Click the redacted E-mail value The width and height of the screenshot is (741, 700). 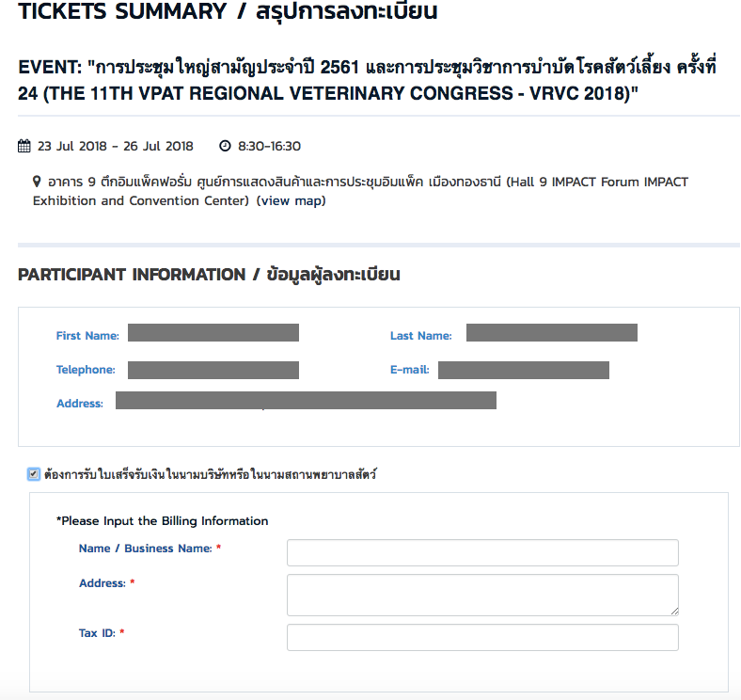[x=523, y=371]
